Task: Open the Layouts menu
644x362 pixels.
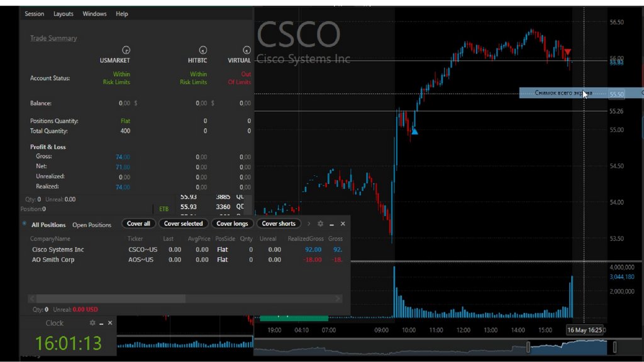Action: (64, 14)
